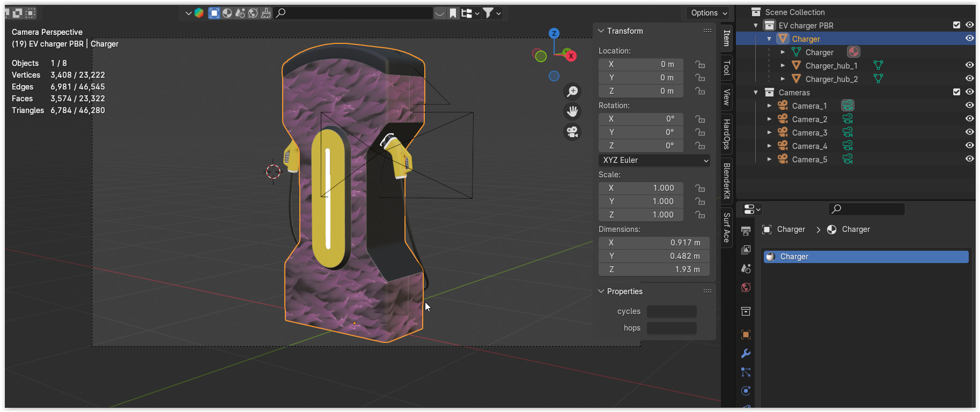Uncheck the EV charger PBR collection checkbox
The image size is (980, 412).
pos(956,25)
